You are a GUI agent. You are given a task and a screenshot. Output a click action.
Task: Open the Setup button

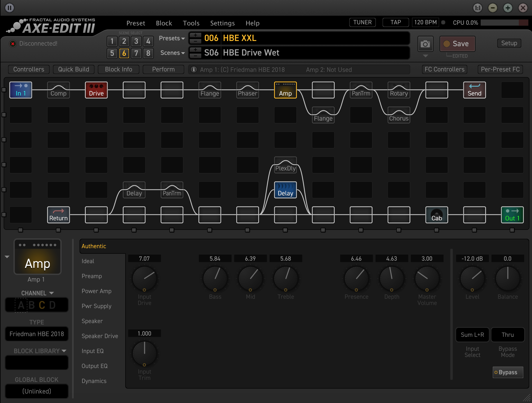click(x=509, y=43)
